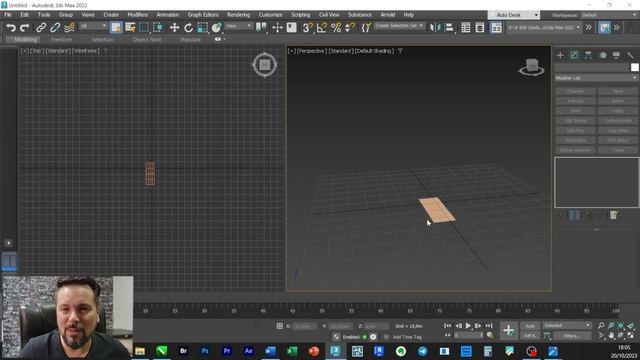The width and height of the screenshot is (640, 360).
Task: Expand the ribbon options arrow after Populate
Action: pos(224,40)
